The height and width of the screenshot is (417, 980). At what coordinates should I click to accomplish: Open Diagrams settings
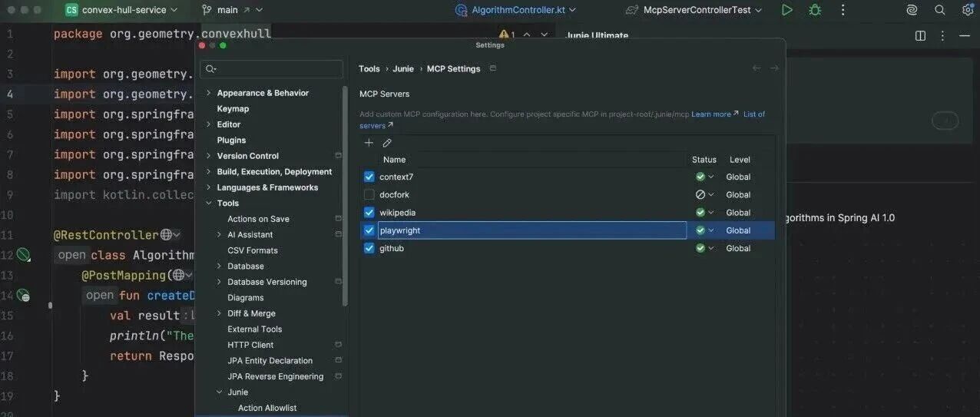[x=245, y=298]
